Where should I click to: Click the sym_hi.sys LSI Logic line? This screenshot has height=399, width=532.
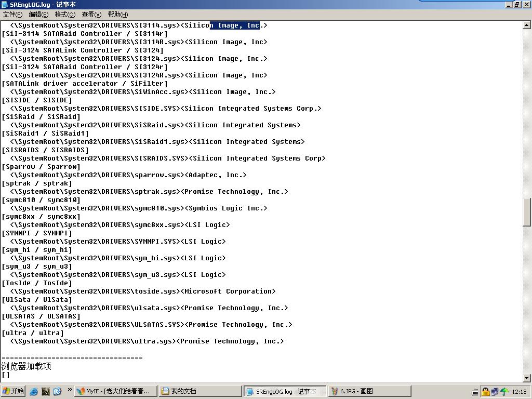pos(118,258)
